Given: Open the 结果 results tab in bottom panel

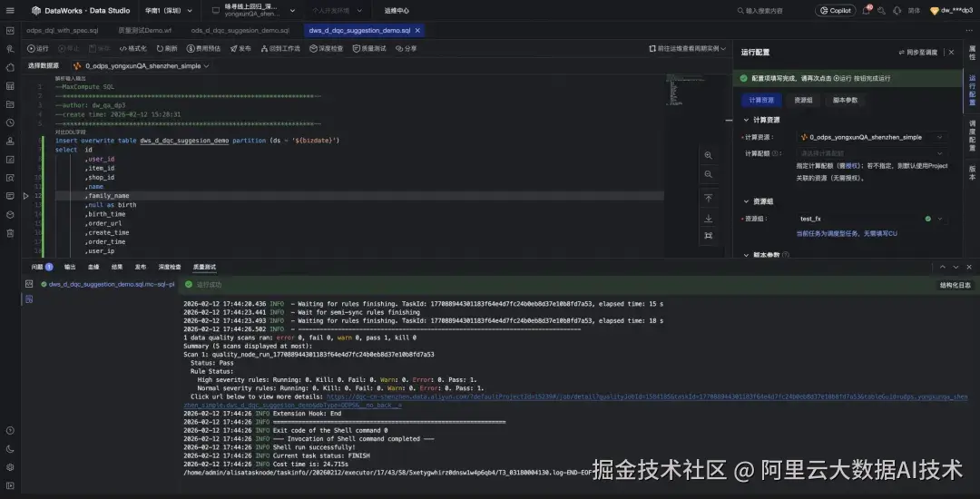Looking at the screenshot, I should pyautogui.click(x=117, y=267).
